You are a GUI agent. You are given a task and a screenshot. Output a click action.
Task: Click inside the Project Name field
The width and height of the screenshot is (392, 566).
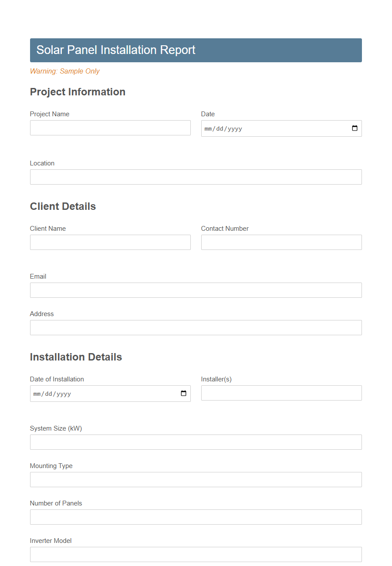tap(109, 128)
